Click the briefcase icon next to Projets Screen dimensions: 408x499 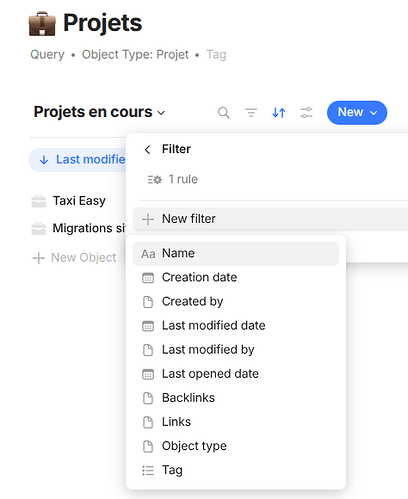42,24
